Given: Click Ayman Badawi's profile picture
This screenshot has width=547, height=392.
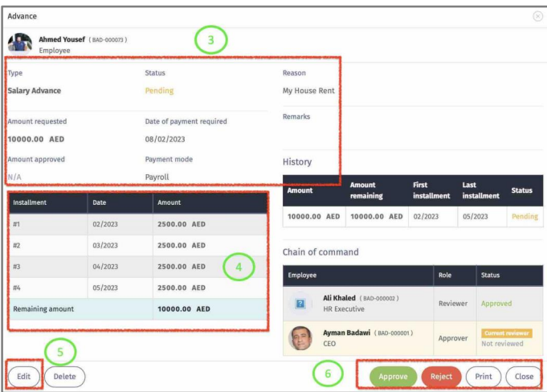Looking at the screenshot, I should pyautogui.click(x=300, y=337).
